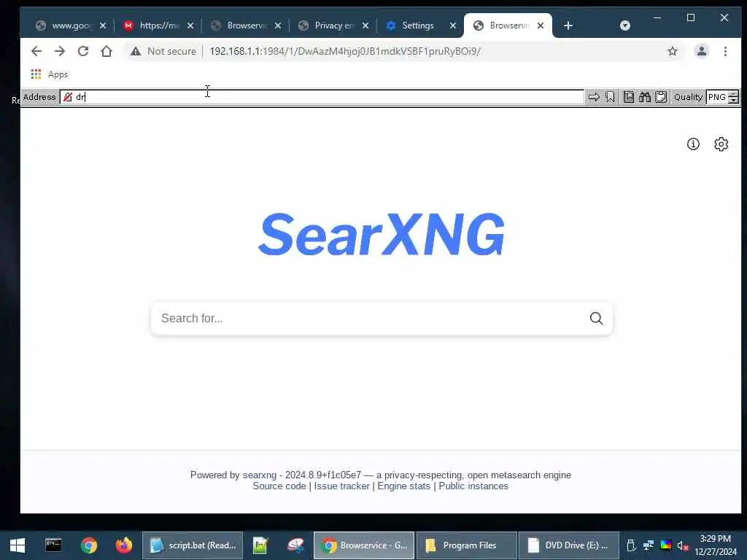This screenshot has width=747, height=560.
Task: Open the Engine stats link
Action: click(x=404, y=486)
